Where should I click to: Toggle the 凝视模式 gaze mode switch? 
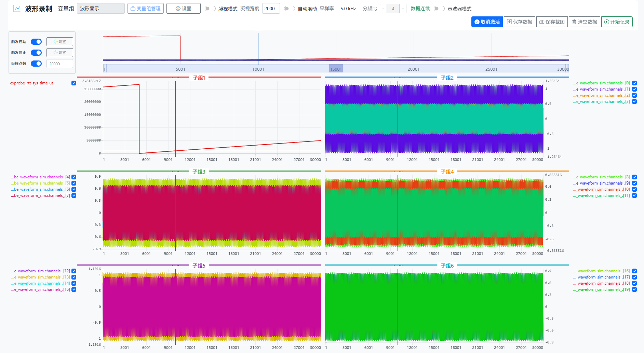[210, 9]
